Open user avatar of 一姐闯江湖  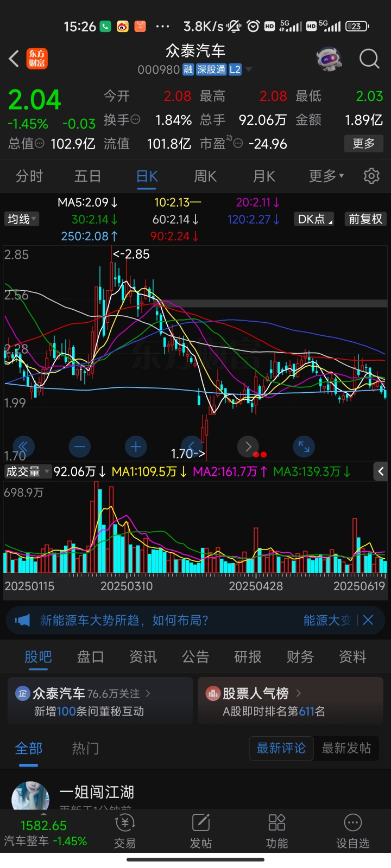30,795
